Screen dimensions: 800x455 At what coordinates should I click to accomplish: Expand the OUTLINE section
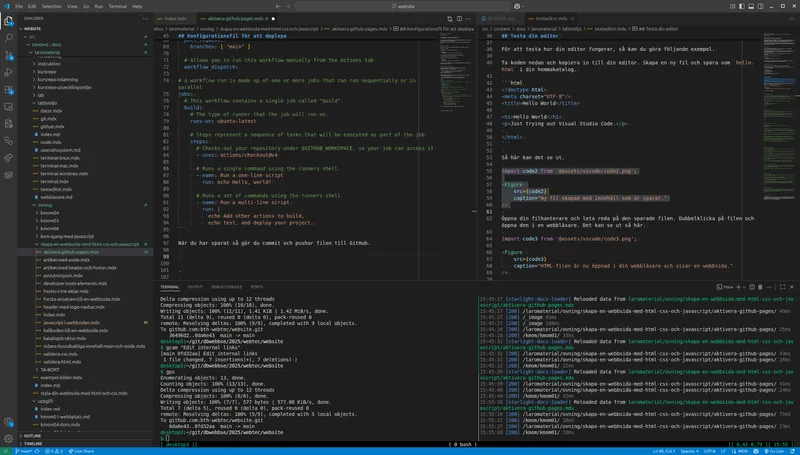pos(85,436)
